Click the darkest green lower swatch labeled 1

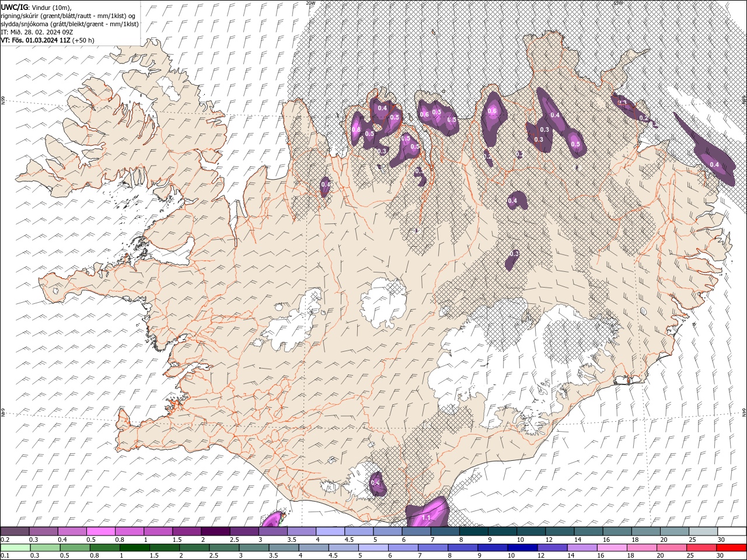click(134, 548)
